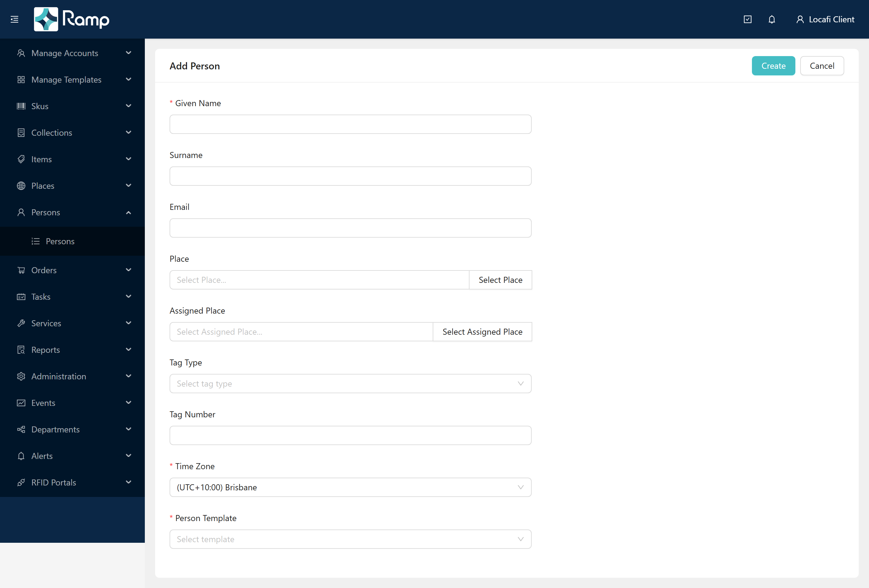This screenshot has width=869, height=588.
Task: Click the Orders cart icon
Action: 21,270
